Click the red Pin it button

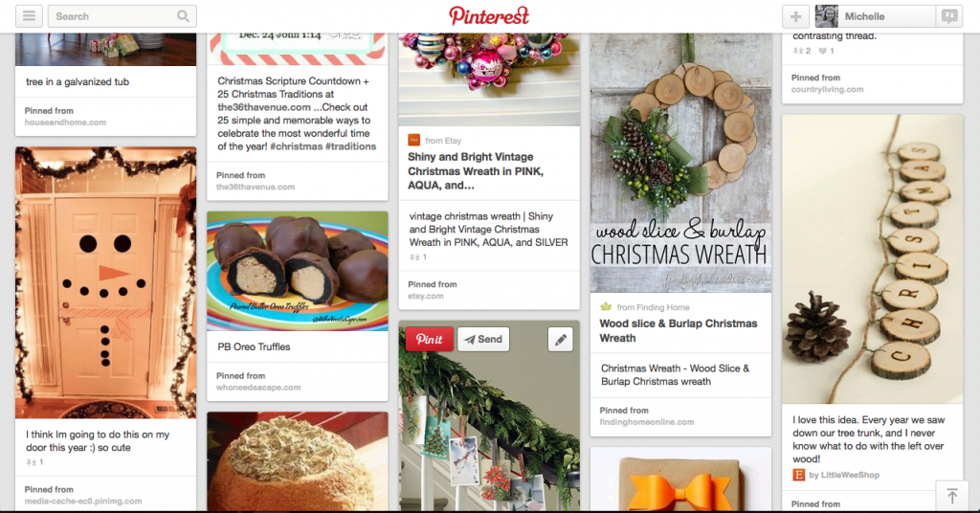pos(430,340)
